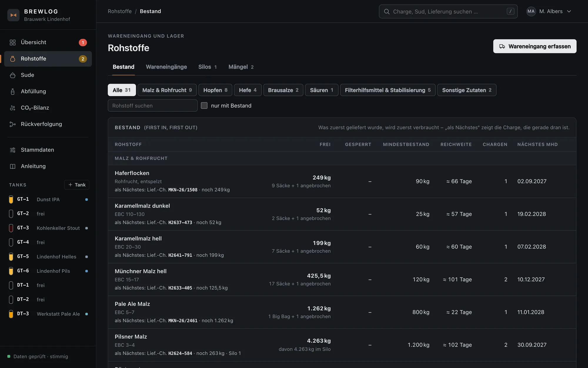Viewport: 588px width, 368px height.
Task: Filter by Brausalze category
Action: 283,90
